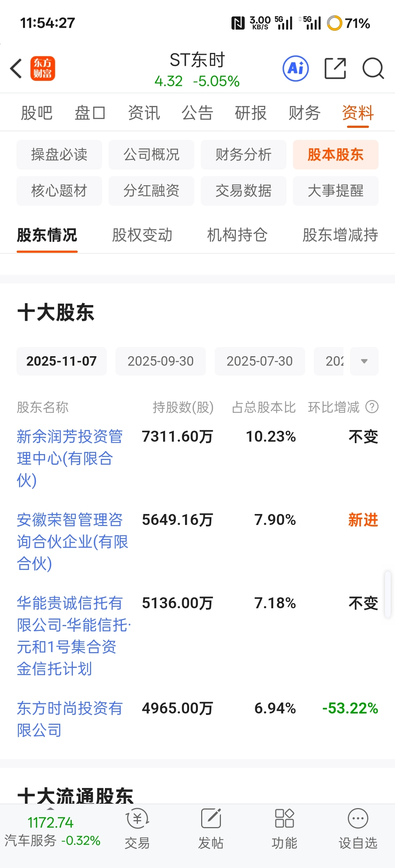Tap the 环比增减 help question icon
Screen dimensions: 395x868
tap(372, 407)
